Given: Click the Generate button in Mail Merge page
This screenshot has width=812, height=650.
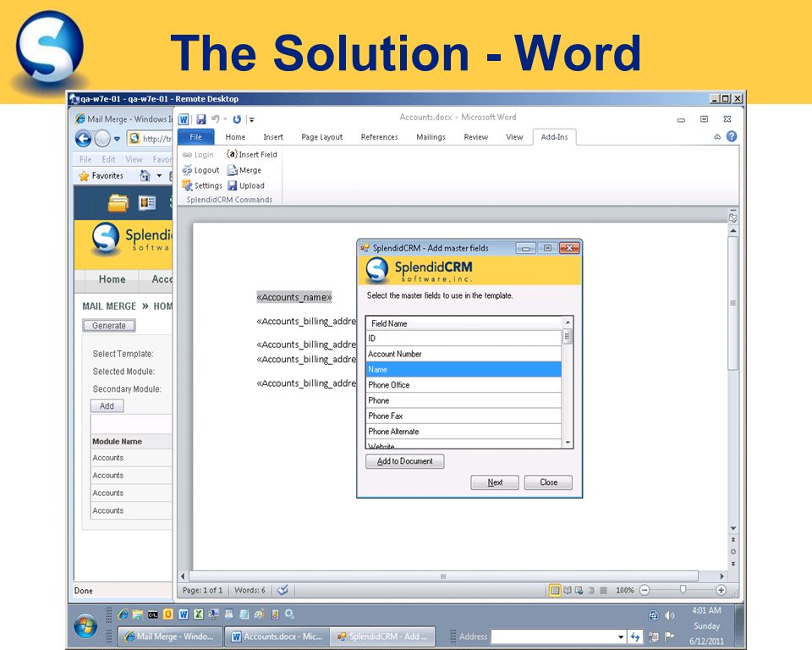Looking at the screenshot, I should [109, 326].
